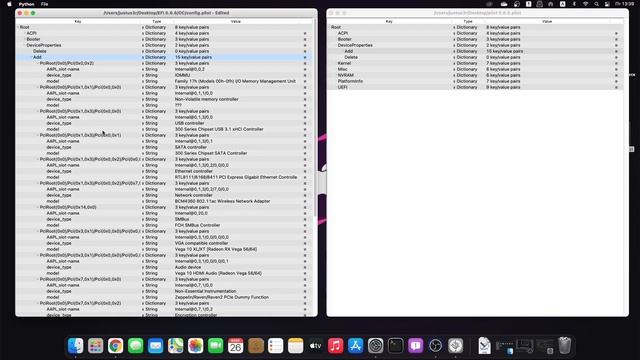Click the Type column header in left window
Screen dimensions: 640x360
click(x=157, y=21)
